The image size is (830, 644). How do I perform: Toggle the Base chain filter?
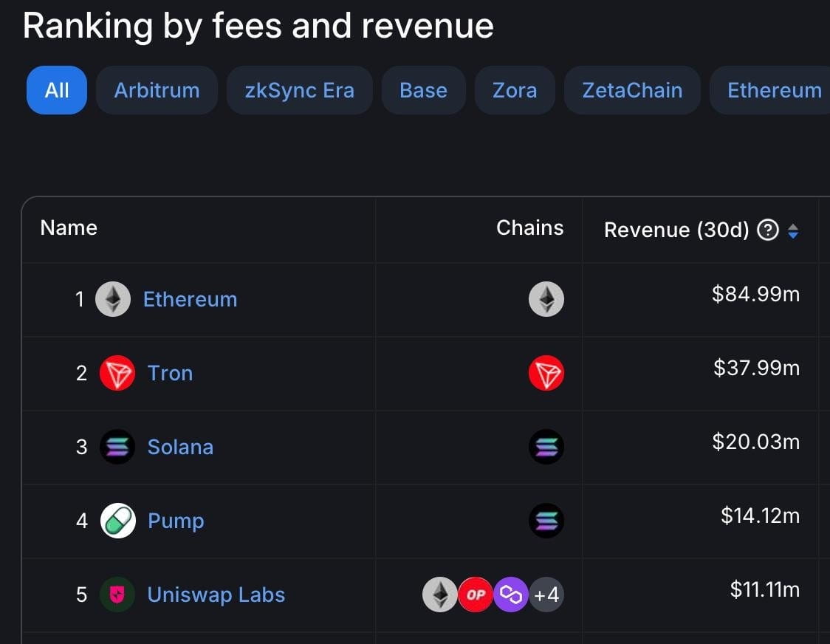423,90
